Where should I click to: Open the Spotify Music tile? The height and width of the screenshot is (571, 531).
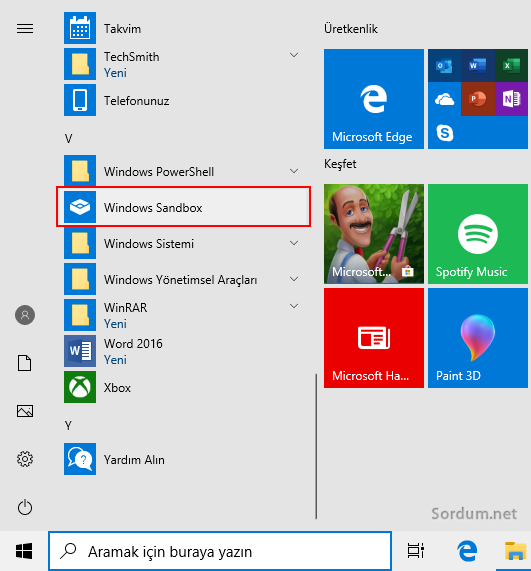[478, 234]
